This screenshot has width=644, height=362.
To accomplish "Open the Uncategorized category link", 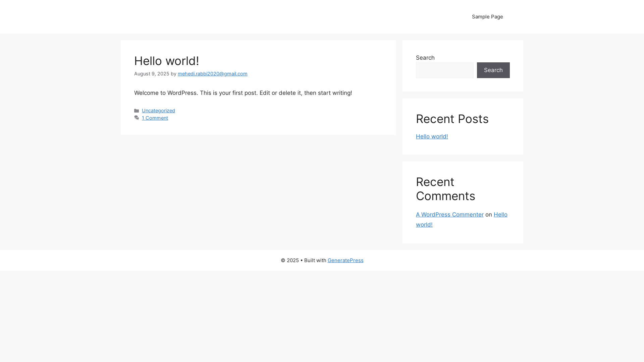I will pos(158,111).
